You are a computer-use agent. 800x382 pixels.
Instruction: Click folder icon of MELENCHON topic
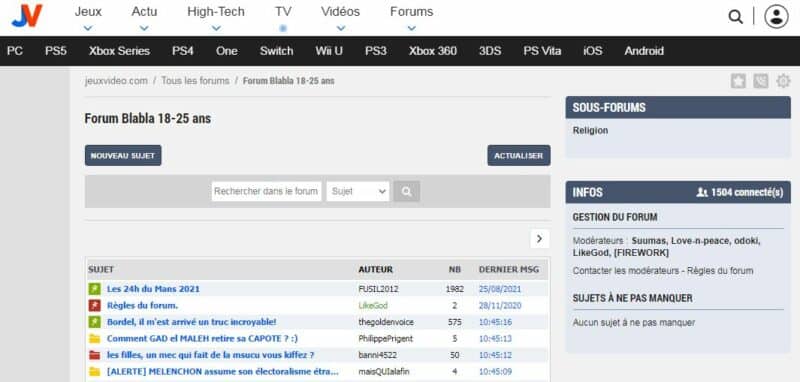coord(94,371)
